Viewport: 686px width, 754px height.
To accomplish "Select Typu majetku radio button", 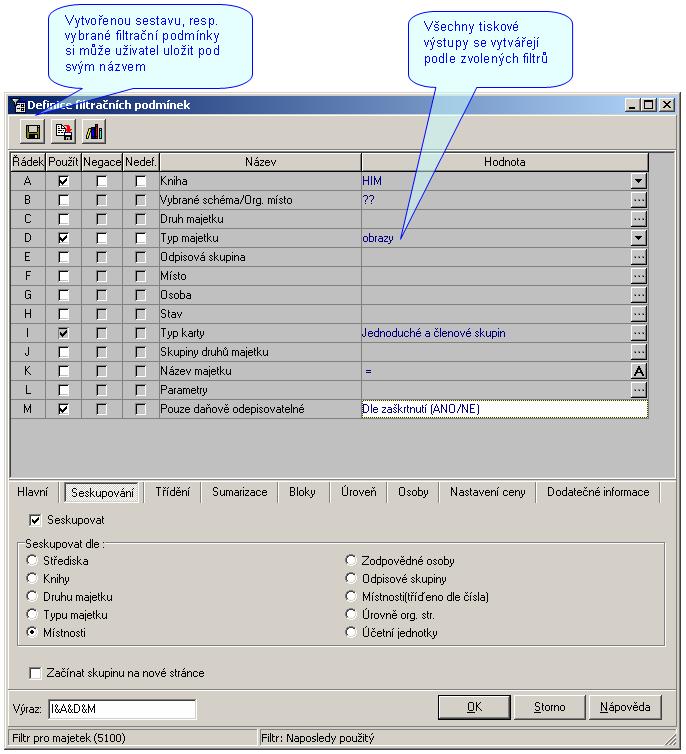I will 32,614.
